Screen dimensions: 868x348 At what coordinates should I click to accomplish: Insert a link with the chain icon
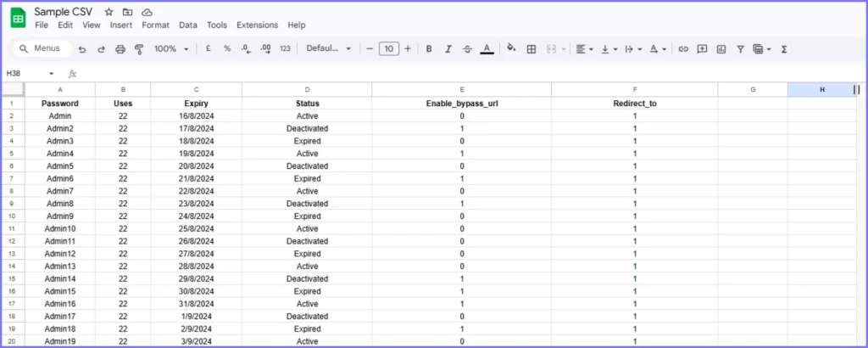tap(683, 49)
